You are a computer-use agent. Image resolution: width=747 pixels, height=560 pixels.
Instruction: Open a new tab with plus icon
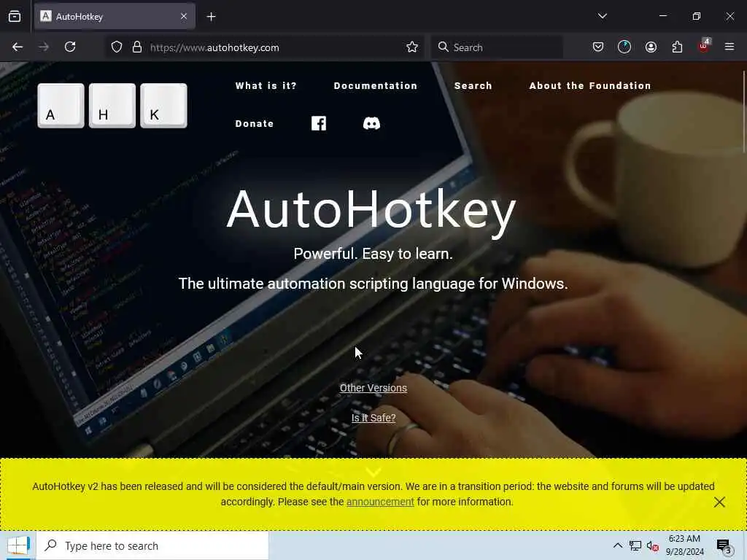(x=211, y=17)
